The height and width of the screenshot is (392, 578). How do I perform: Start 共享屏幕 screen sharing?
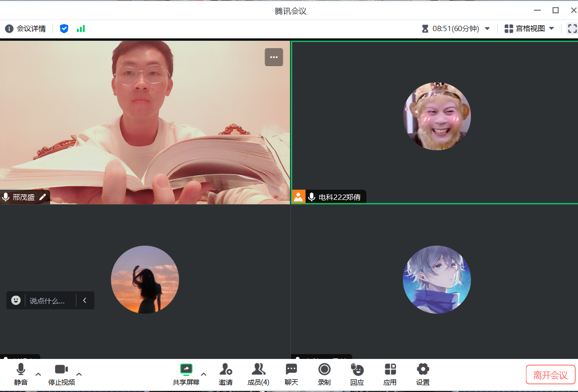186,374
